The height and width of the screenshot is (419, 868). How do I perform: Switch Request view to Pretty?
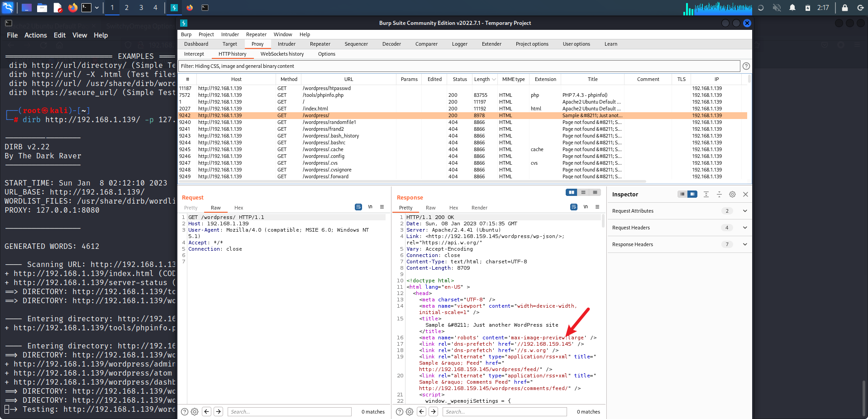(x=191, y=208)
